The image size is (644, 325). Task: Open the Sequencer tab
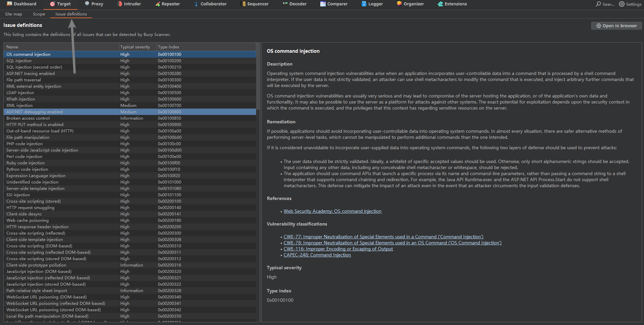click(x=254, y=4)
